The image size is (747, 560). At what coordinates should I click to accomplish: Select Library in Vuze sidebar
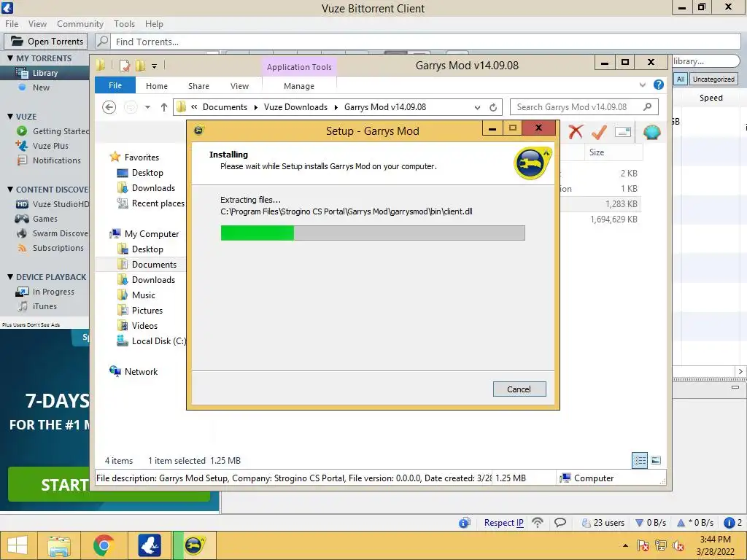tap(44, 73)
